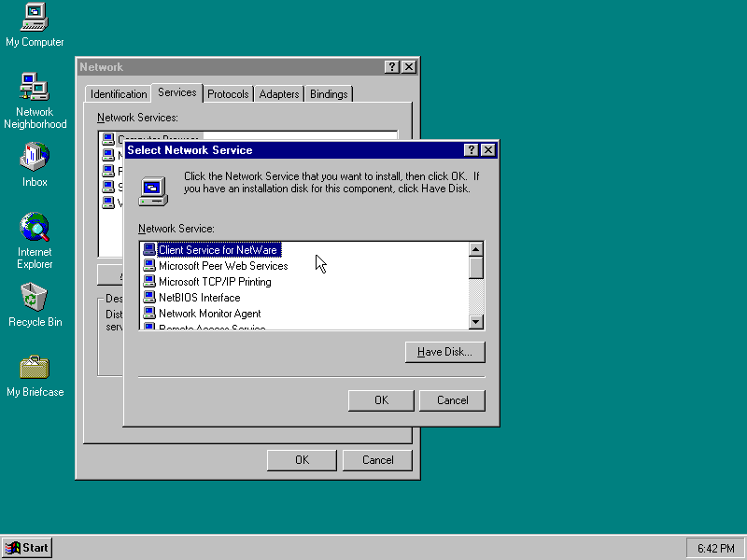Click the help button in Select Network Service title bar

[471, 150]
